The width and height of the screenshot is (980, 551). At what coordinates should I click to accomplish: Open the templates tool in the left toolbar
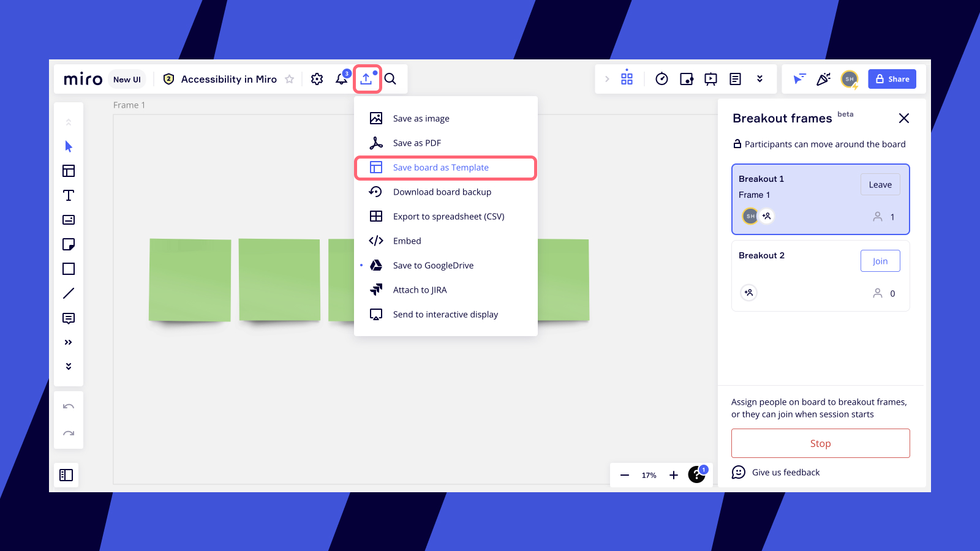click(x=69, y=171)
